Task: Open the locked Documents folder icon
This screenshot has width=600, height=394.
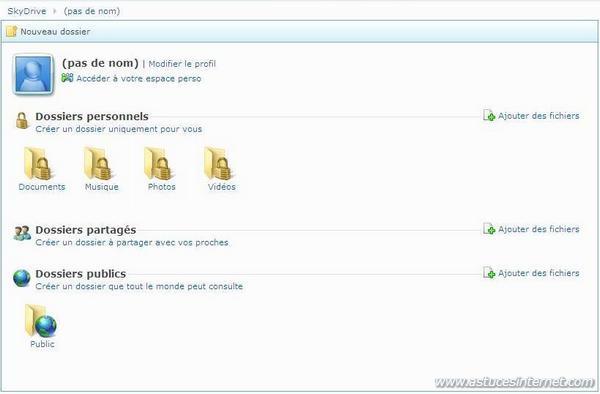Action: pyautogui.click(x=38, y=164)
